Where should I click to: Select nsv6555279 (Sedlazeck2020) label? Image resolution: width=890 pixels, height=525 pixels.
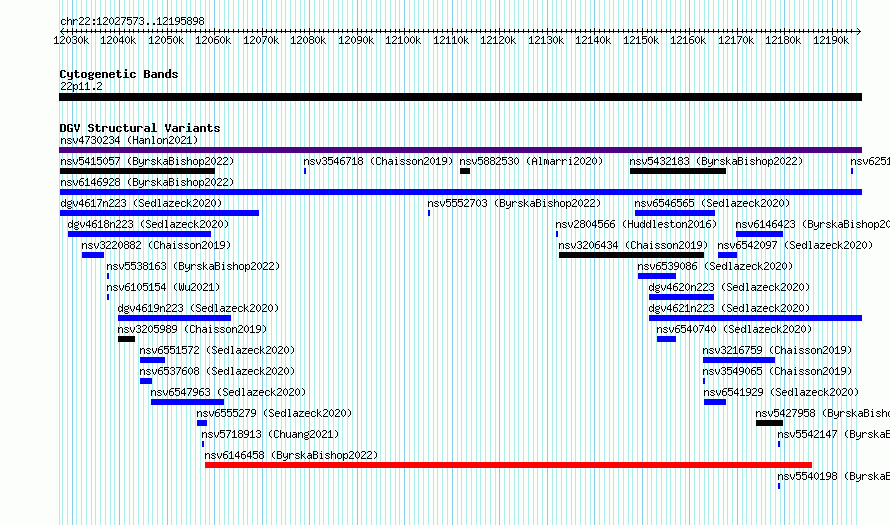(x=274, y=413)
